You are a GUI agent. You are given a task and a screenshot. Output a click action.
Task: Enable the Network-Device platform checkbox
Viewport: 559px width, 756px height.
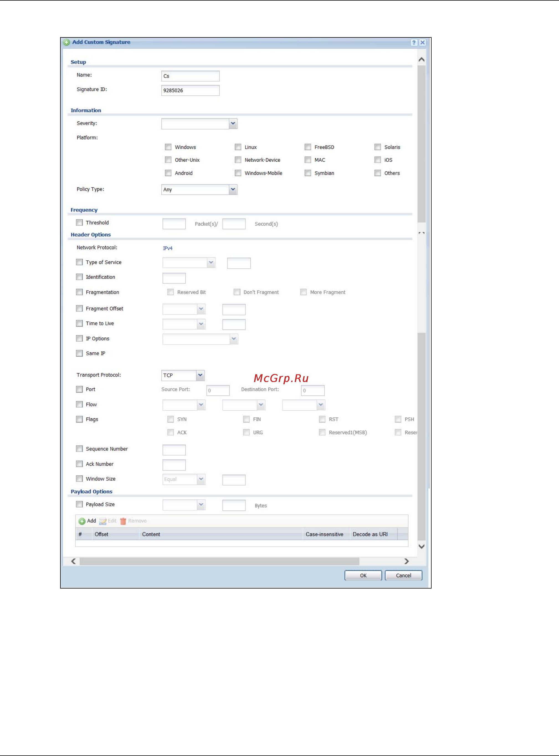(x=238, y=160)
